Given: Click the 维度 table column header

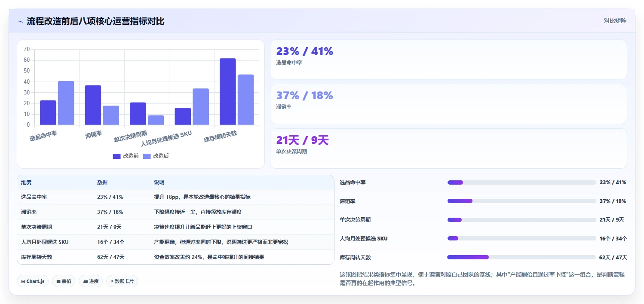Looking at the screenshot, I should tap(26, 182).
